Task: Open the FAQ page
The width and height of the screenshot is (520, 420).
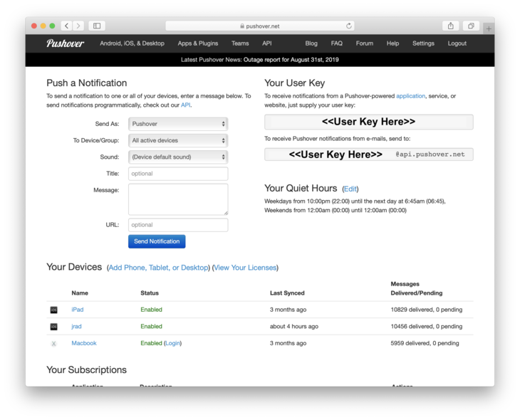Action: coord(337,43)
